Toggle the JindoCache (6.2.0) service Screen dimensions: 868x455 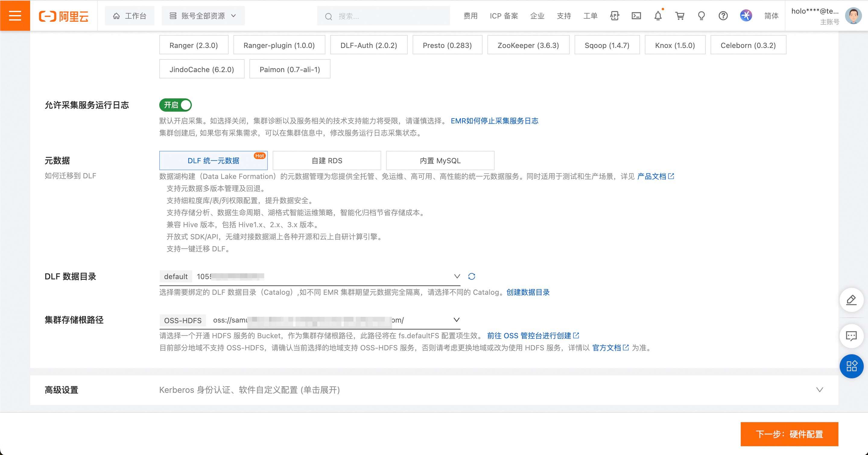(201, 69)
